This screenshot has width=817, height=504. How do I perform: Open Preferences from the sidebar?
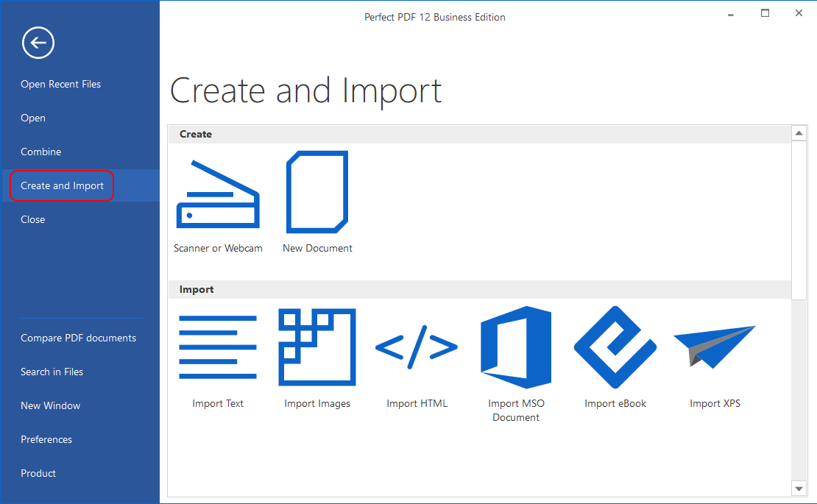point(46,439)
